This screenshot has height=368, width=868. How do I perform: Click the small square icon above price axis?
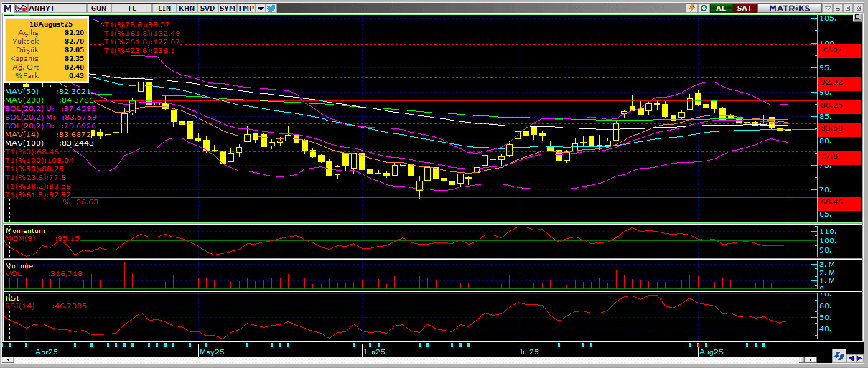click(856, 16)
